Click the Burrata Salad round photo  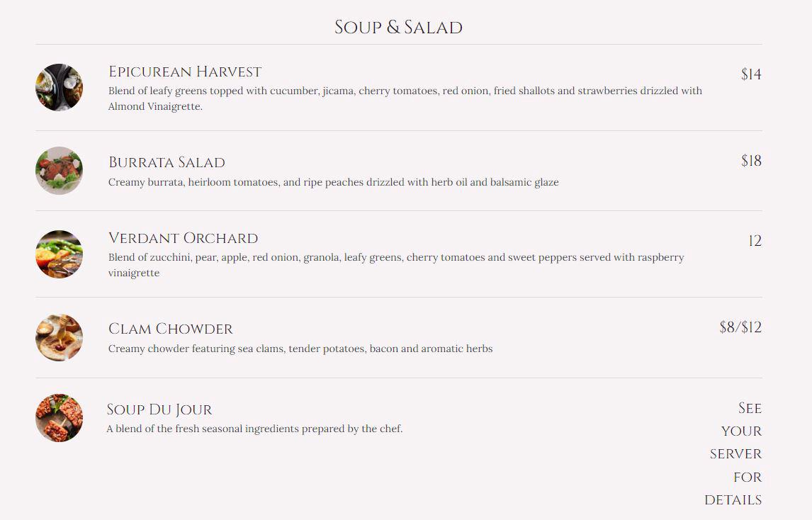coord(59,171)
